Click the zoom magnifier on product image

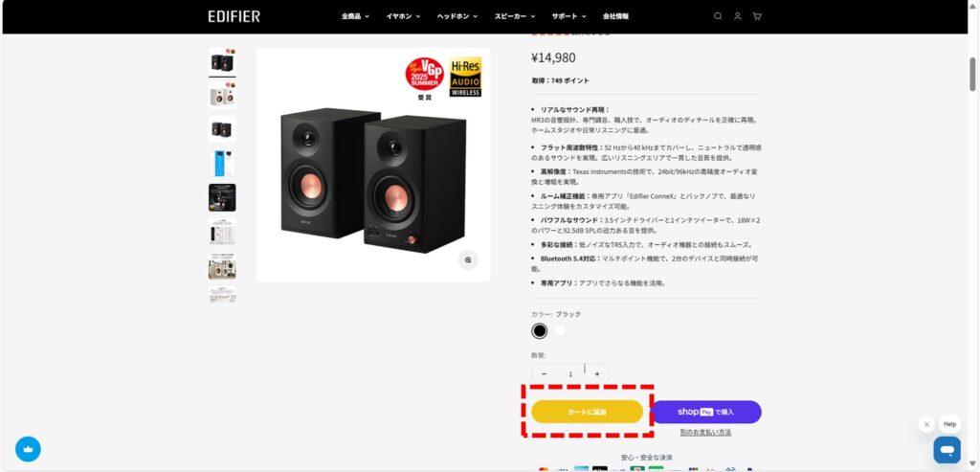coord(468,260)
